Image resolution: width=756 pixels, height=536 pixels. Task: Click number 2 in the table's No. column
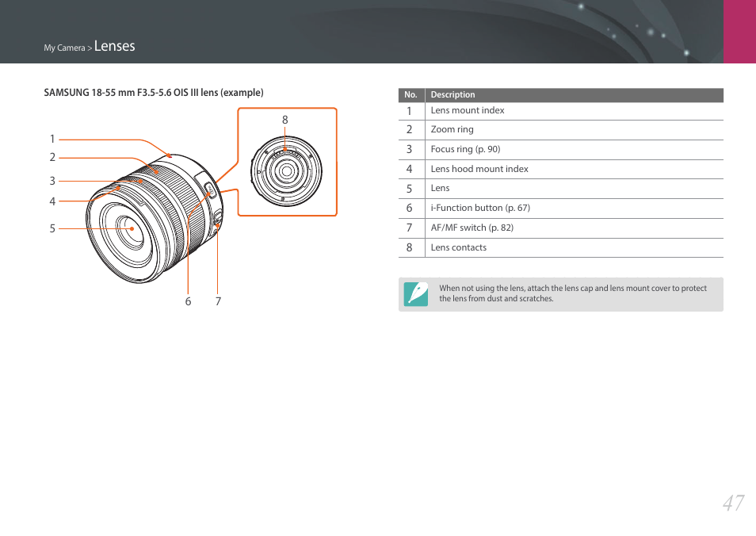tap(410, 129)
